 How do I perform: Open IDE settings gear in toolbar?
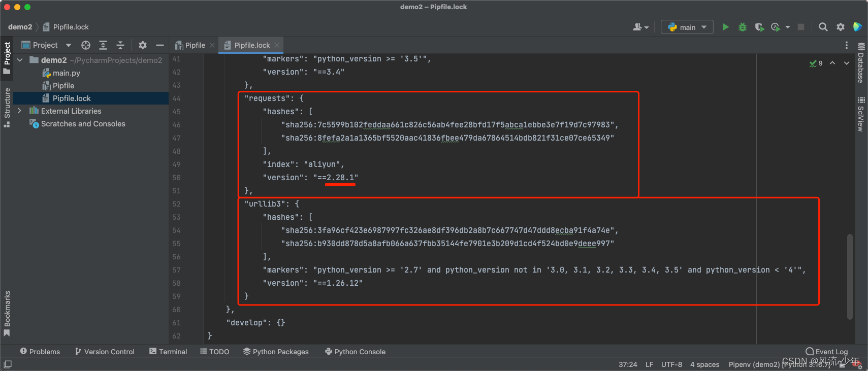(x=841, y=27)
